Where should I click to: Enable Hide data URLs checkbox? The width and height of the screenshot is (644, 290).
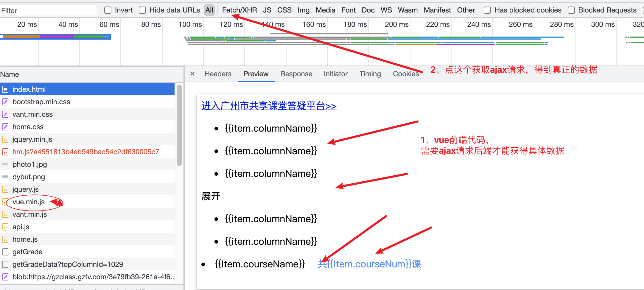click(x=142, y=10)
